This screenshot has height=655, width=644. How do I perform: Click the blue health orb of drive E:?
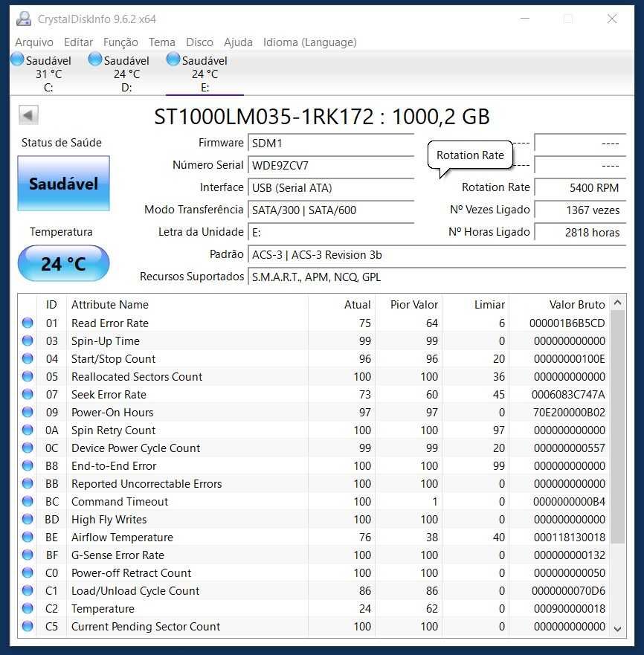173,59
